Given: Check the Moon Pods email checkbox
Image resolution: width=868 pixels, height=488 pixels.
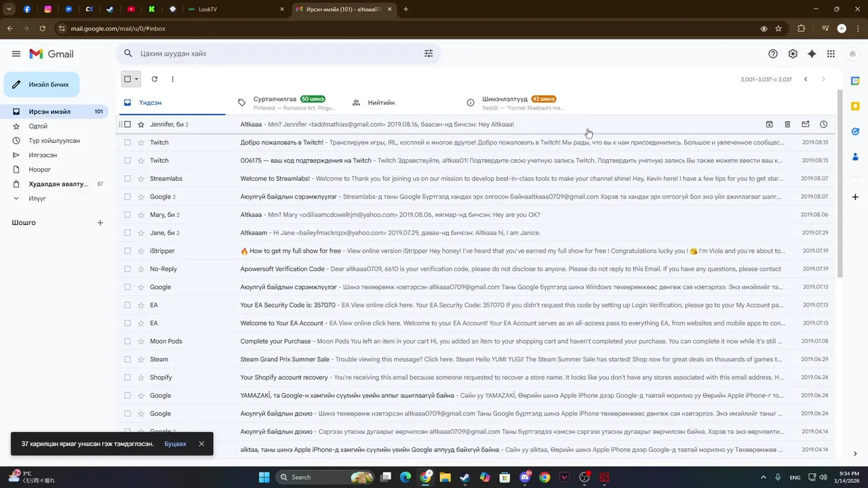Looking at the screenshot, I should (127, 342).
